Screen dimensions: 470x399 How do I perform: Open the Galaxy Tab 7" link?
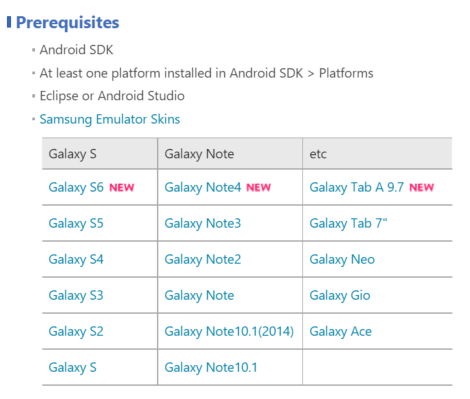point(348,224)
